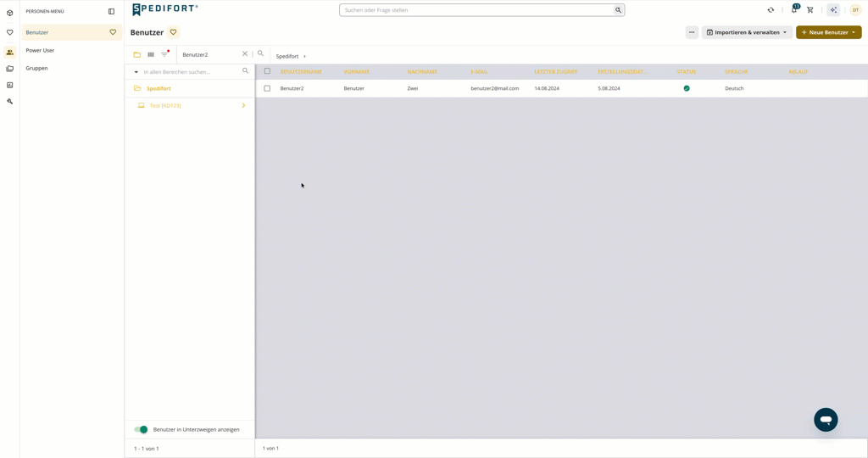Screen dimensions: 868x458
Task: Tick the select-all checkbox in table header
Action: pos(267,71)
